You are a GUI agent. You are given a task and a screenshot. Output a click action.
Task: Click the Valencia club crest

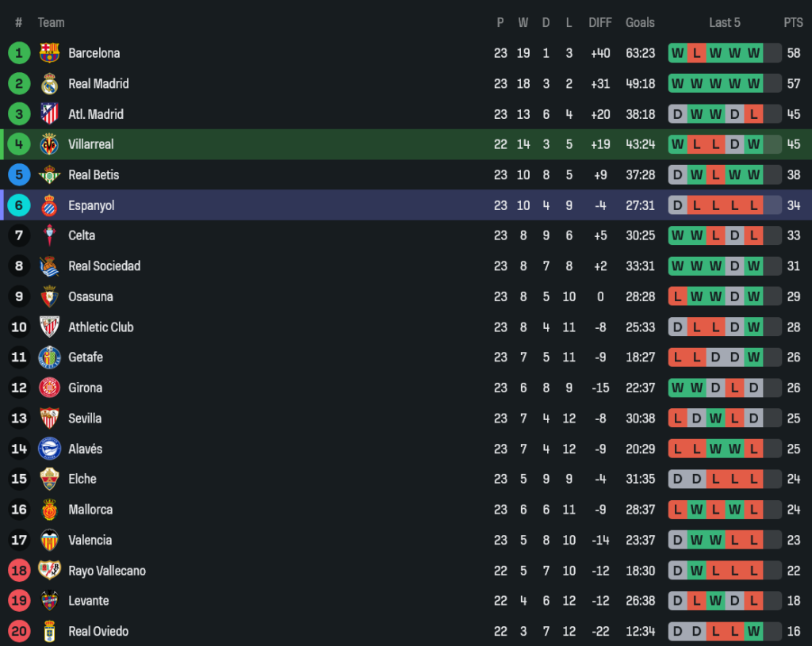click(x=49, y=540)
